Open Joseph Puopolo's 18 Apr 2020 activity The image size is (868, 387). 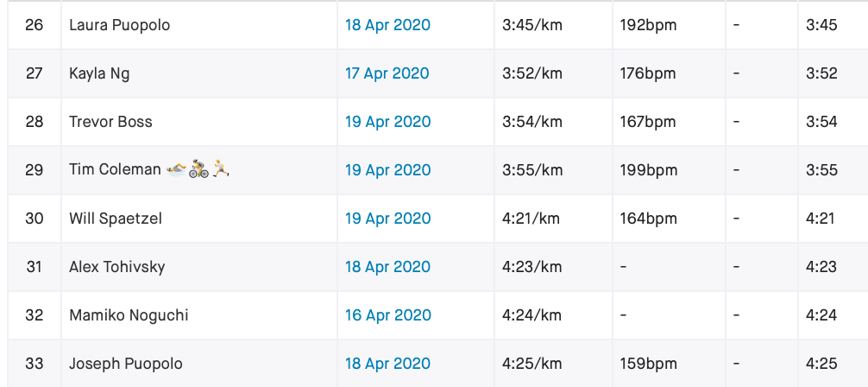(387, 364)
